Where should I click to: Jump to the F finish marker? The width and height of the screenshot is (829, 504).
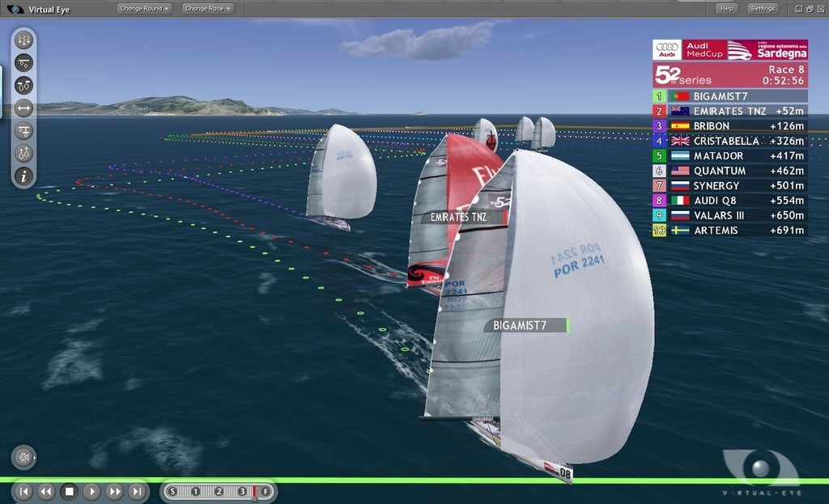[266, 492]
